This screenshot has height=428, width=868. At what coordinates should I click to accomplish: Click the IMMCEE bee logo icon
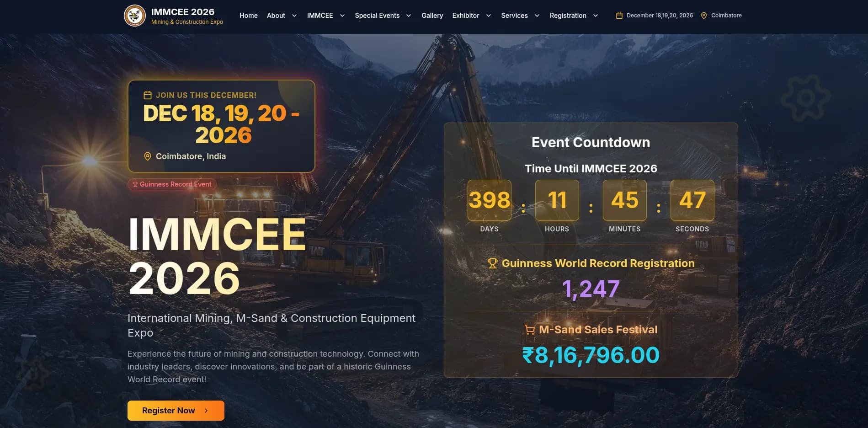click(134, 16)
